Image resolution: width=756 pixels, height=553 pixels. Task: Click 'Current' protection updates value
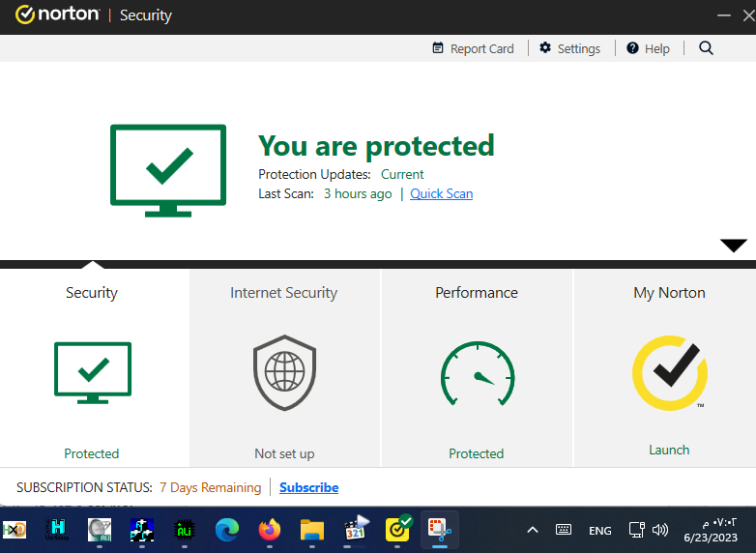402,174
